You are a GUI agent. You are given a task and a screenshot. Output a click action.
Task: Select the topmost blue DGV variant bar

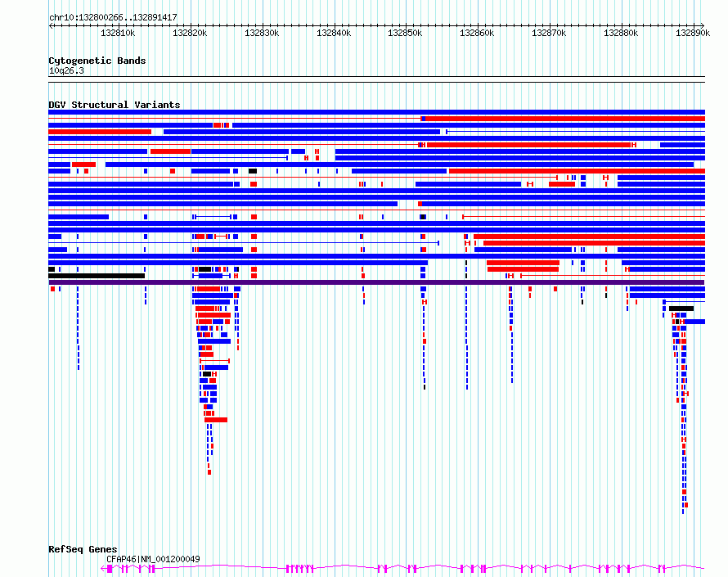(376, 112)
